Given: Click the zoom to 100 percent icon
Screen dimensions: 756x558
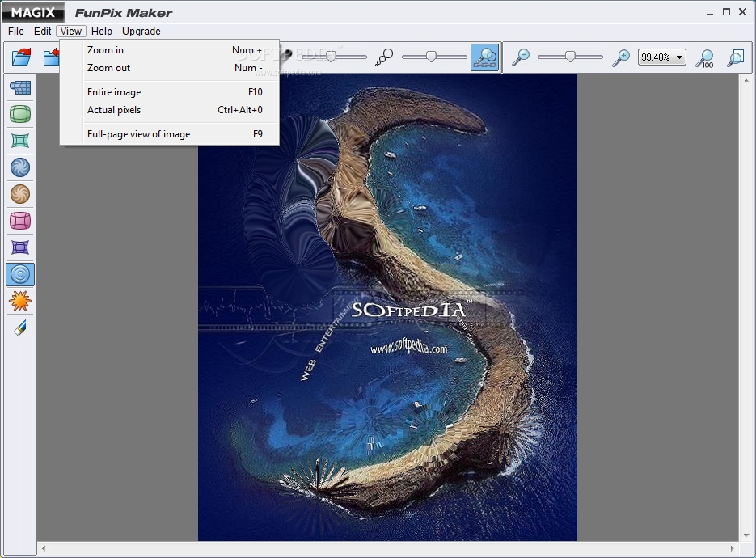Looking at the screenshot, I should pyautogui.click(x=705, y=58).
